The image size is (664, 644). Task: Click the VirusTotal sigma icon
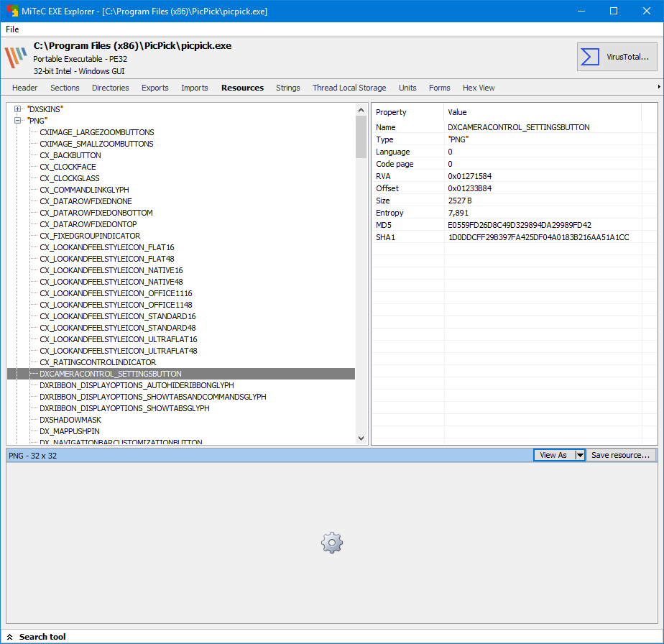pyautogui.click(x=589, y=57)
